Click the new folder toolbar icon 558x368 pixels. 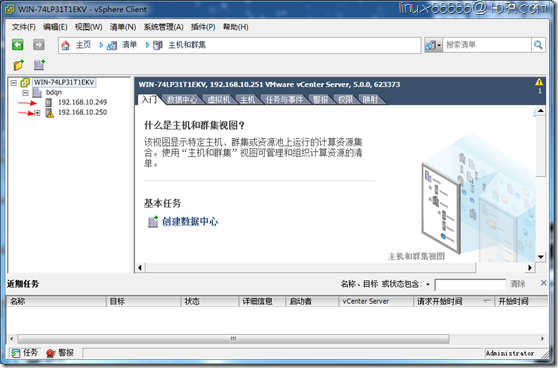point(19,65)
